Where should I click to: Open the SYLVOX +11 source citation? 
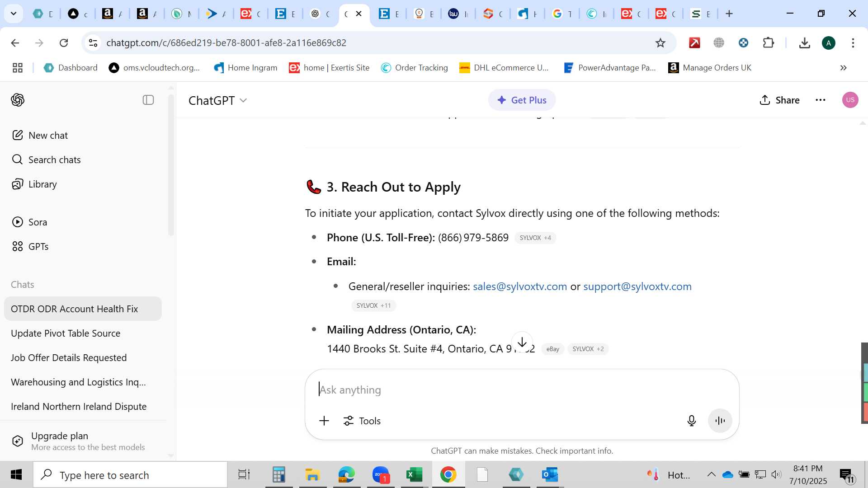[373, 305]
